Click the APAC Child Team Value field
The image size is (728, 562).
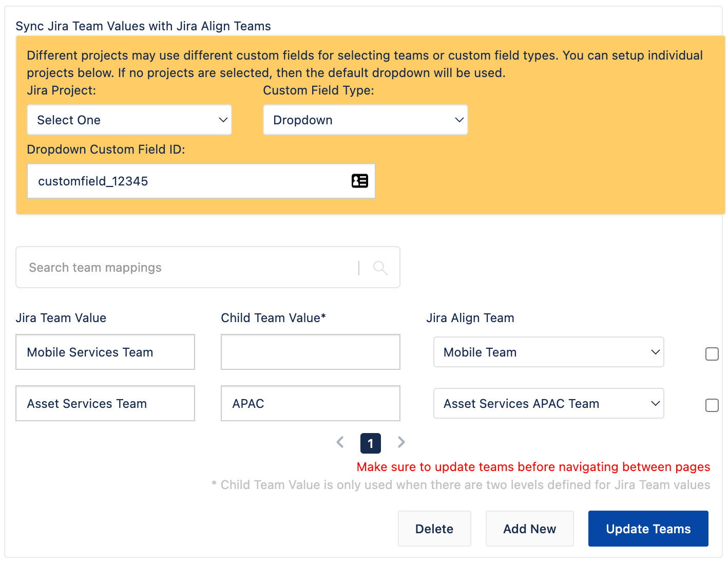point(310,403)
